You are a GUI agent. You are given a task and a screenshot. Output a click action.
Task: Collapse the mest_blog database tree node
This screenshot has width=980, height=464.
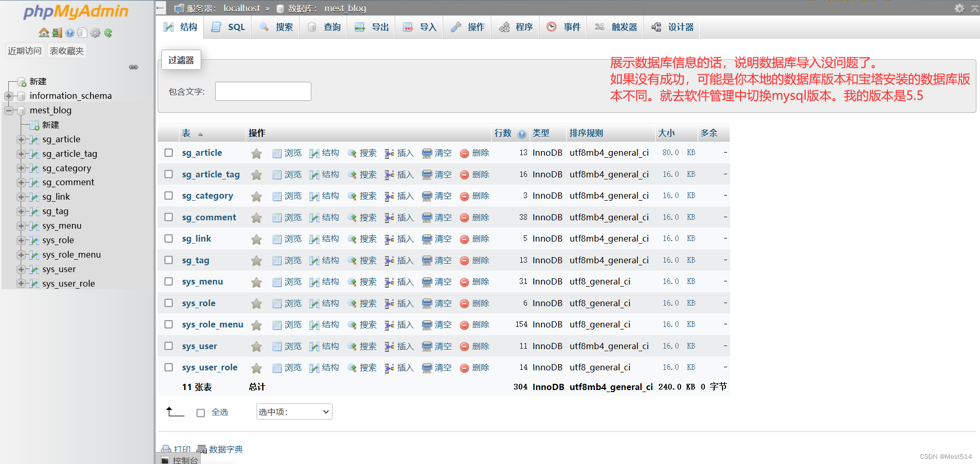point(9,111)
